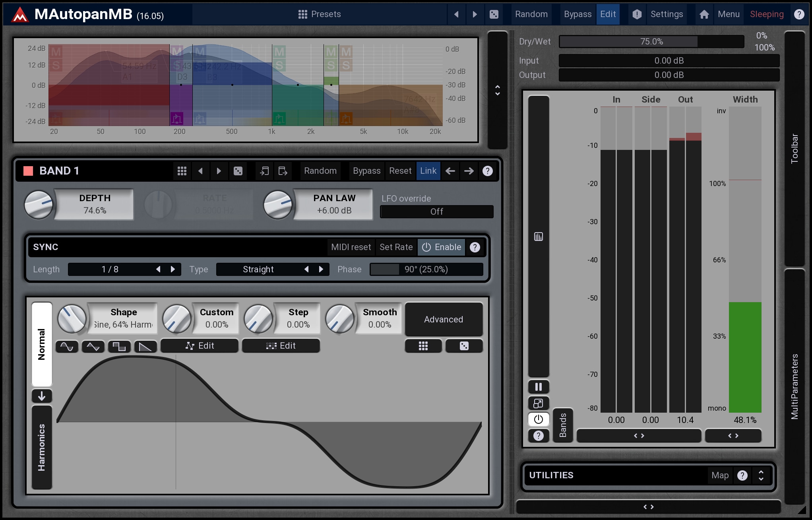Image resolution: width=812 pixels, height=520 pixels.
Task: Open the LFO override Off selector
Action: coord(436,212)
